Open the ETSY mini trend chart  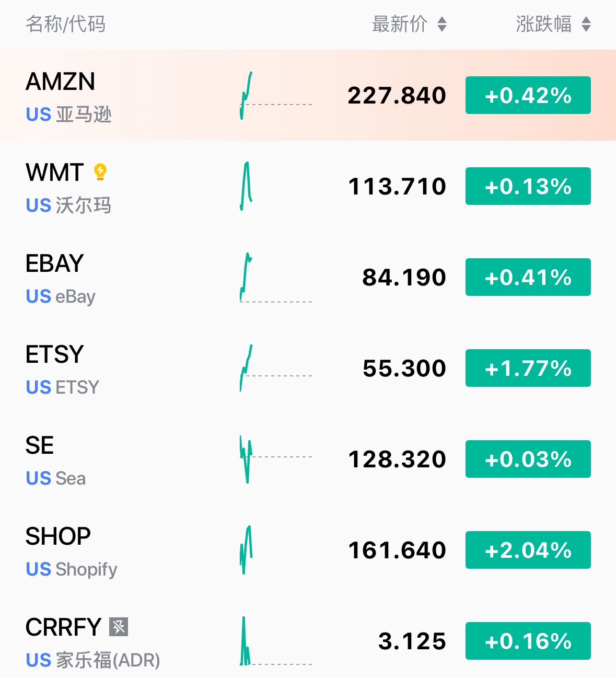(275, 368)
